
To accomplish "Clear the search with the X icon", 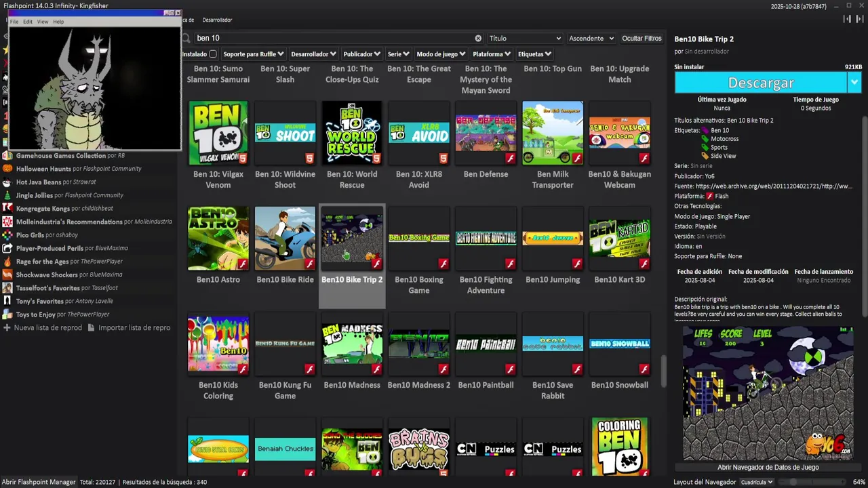I will coord(478,39).
